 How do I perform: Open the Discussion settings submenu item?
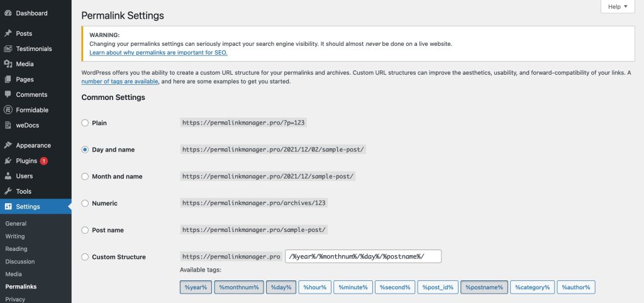[19, 262]
